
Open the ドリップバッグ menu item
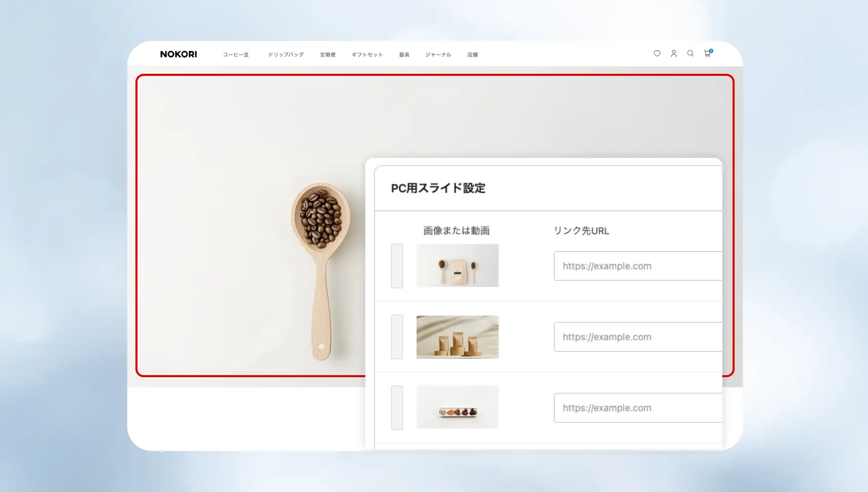pyautogui.click(x=286, y=55)
